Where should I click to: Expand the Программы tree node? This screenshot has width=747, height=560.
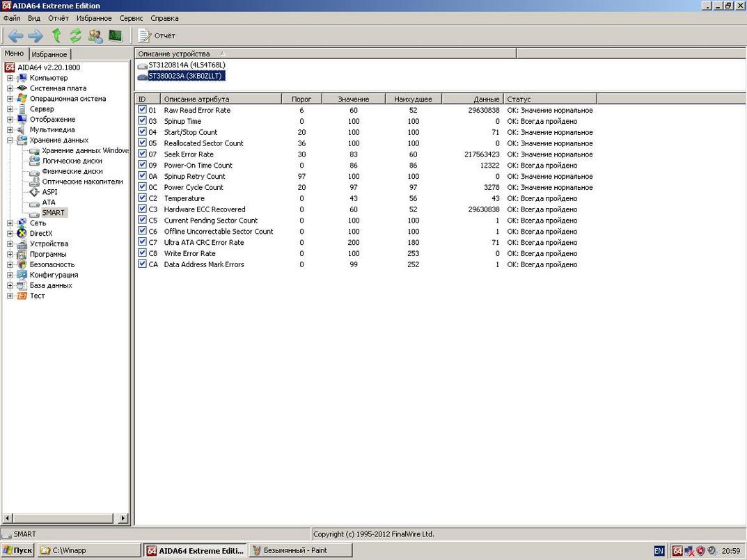10,255
